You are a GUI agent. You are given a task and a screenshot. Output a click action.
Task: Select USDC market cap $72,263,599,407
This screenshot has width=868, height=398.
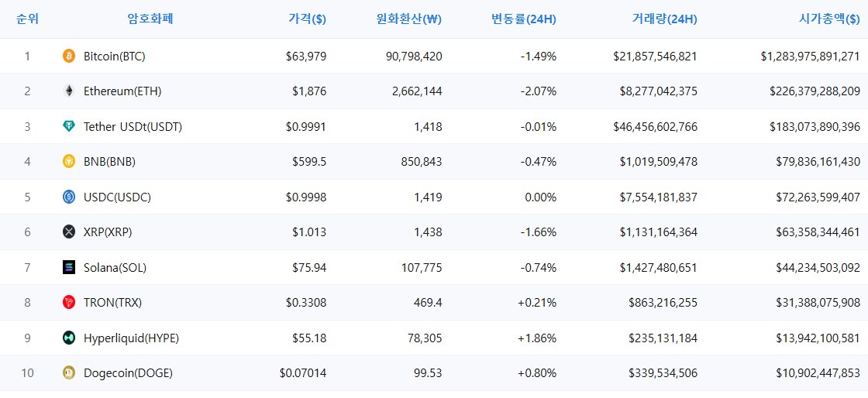pyautogui.click(x=818, y=197)
